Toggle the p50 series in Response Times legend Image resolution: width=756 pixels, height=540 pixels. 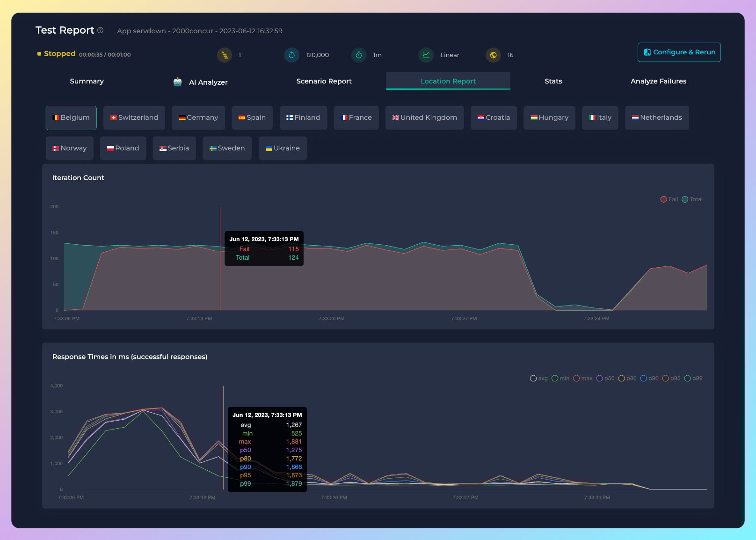pos(605,379)
